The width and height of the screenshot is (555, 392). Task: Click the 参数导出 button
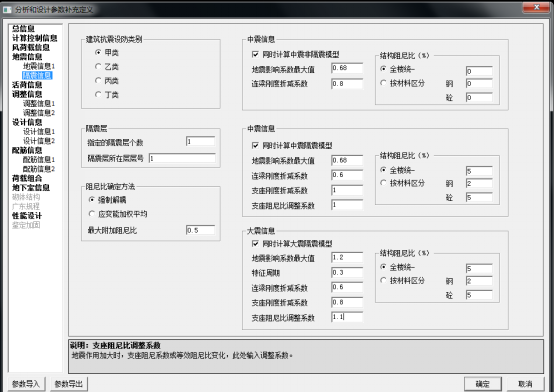coord(69,384)
